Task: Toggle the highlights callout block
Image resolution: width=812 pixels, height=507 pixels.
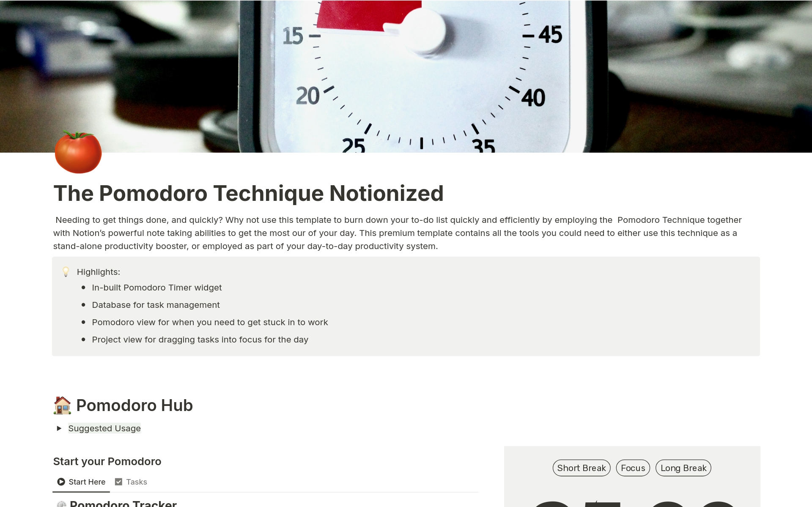Action: (66, 271)
